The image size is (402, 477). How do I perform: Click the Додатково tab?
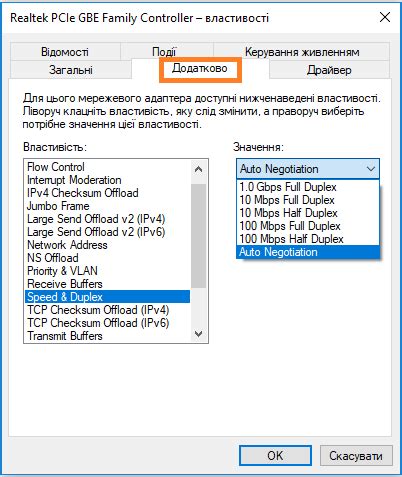200,69
